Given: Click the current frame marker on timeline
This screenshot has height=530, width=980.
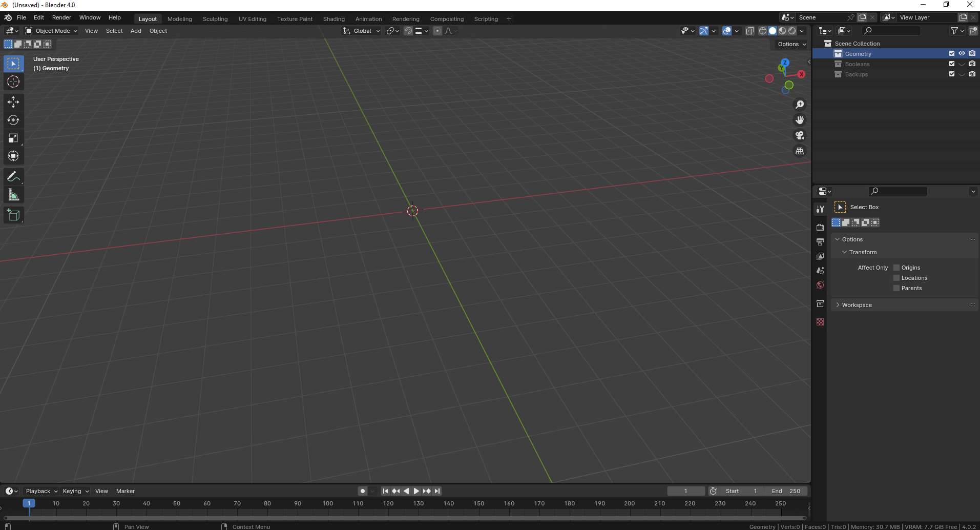Looking at the screenshot, I should [29, 503].
